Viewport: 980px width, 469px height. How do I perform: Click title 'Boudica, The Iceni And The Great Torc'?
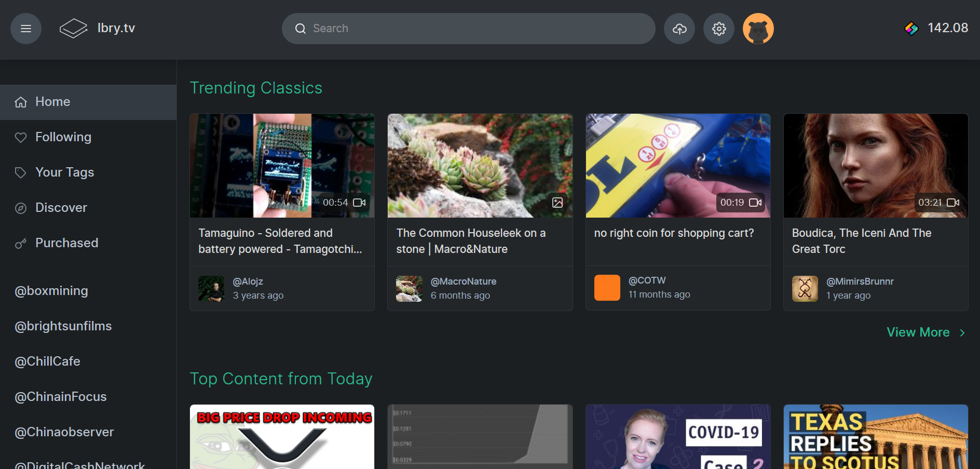coord(862,242)
